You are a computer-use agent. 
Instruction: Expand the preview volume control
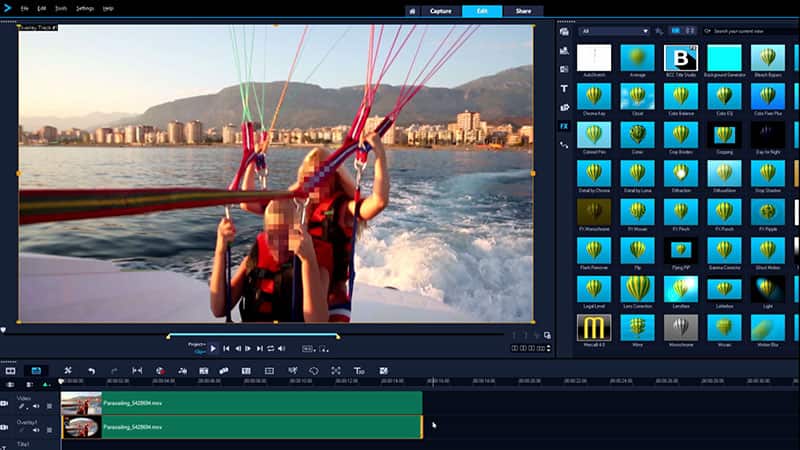click(x=282, y=348)
